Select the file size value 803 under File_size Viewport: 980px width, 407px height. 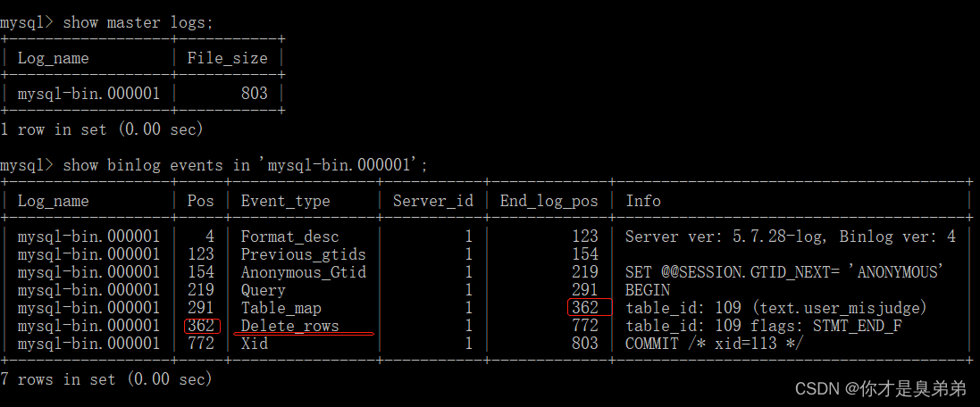(254, 94)
